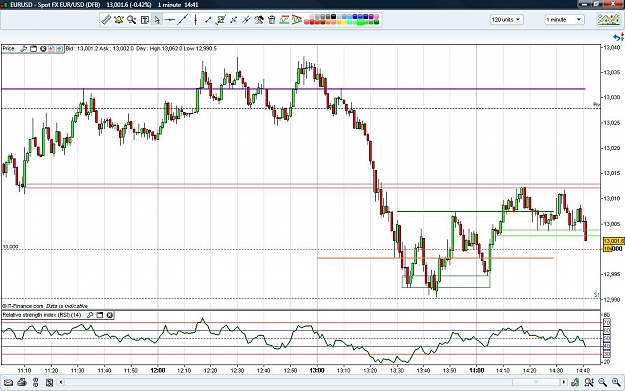The image size is (625, 391).
Task: Click the envelope email icon
Action: (8, 383)
